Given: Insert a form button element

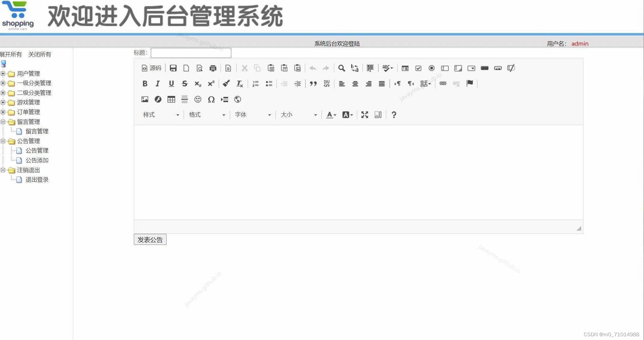Looking at the screenshot, I should 485,68.
